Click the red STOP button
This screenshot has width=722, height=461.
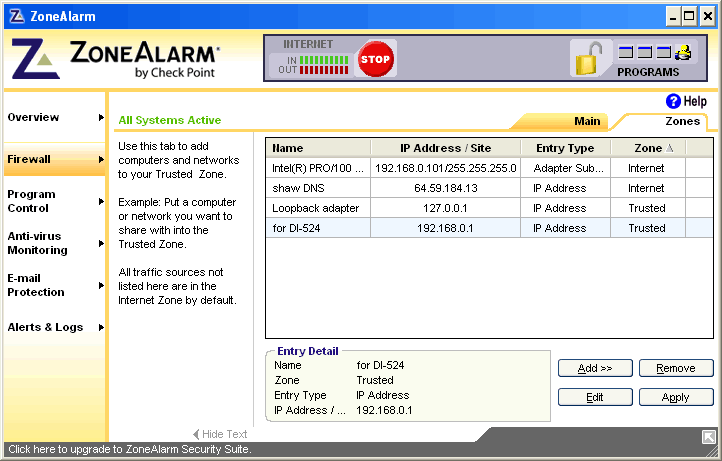(376, 59)
